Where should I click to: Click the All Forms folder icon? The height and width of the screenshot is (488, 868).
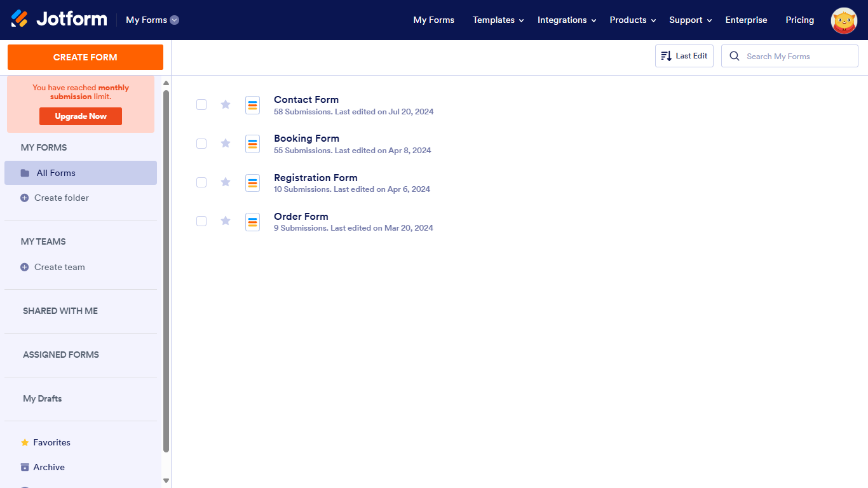[x=25, y=173]
